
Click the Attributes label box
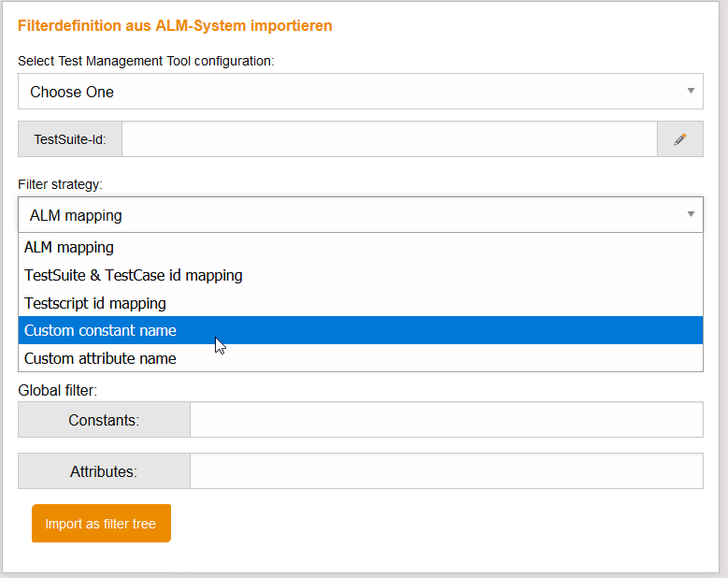104,471
